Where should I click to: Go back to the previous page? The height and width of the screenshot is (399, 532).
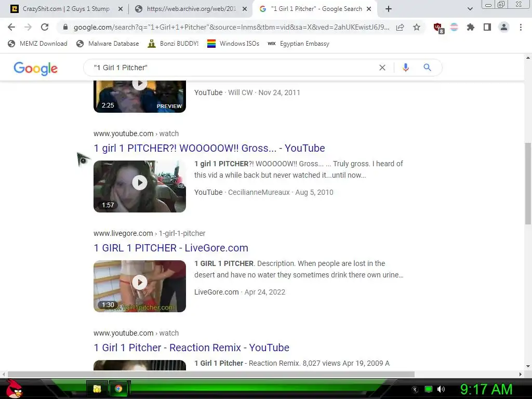pyautogui.click(x=11, y=27)
